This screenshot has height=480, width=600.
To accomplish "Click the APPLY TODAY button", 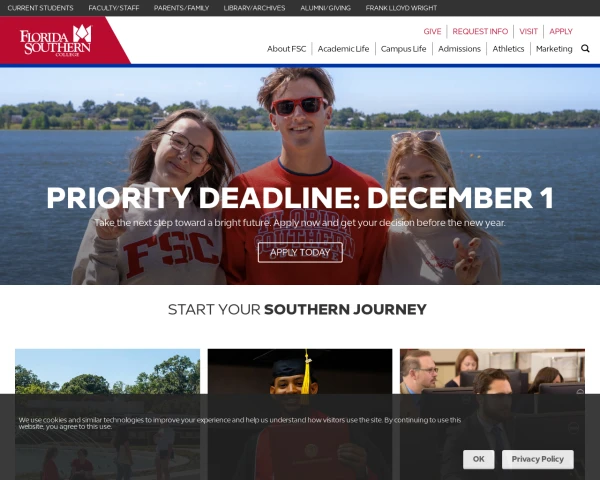I will [x=300, y=253].
